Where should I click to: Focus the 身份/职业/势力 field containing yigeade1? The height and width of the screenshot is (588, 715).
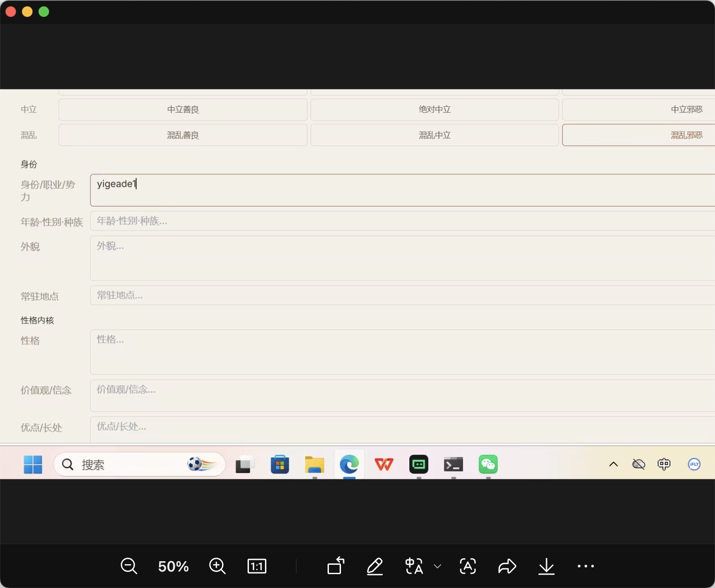[x=403, y=190]
